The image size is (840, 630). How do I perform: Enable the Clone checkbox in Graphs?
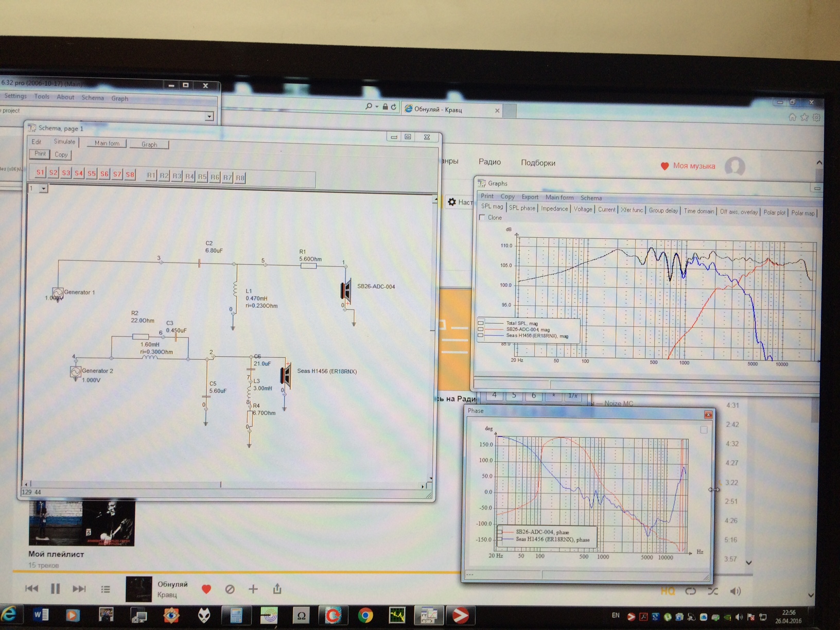[482, 218]
